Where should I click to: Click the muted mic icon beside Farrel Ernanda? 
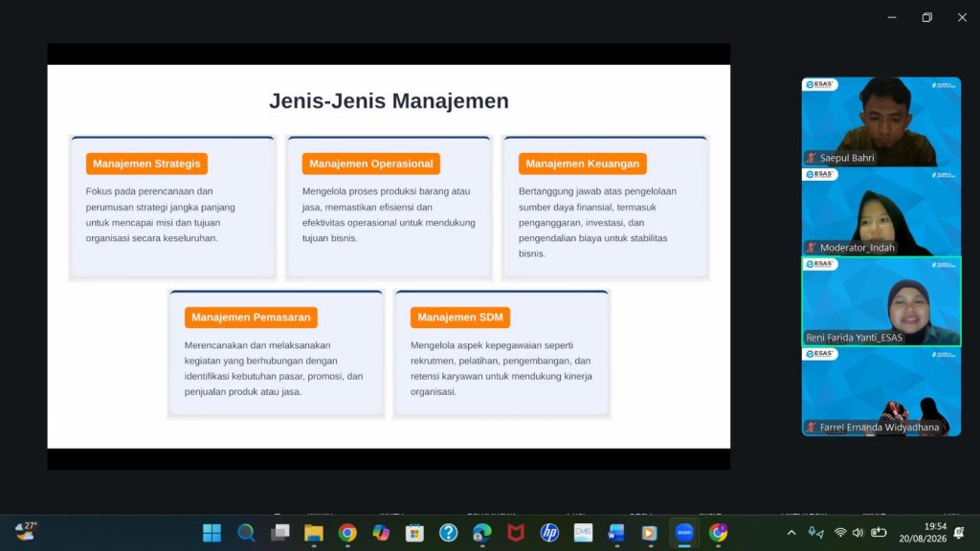(812, 428)
